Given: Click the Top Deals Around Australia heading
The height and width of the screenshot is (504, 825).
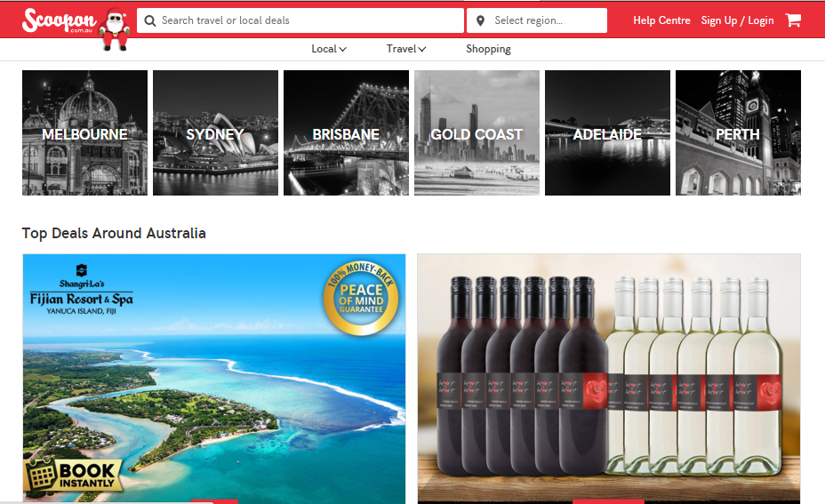Looking at the screenshot, I should [x=114, y=233].
